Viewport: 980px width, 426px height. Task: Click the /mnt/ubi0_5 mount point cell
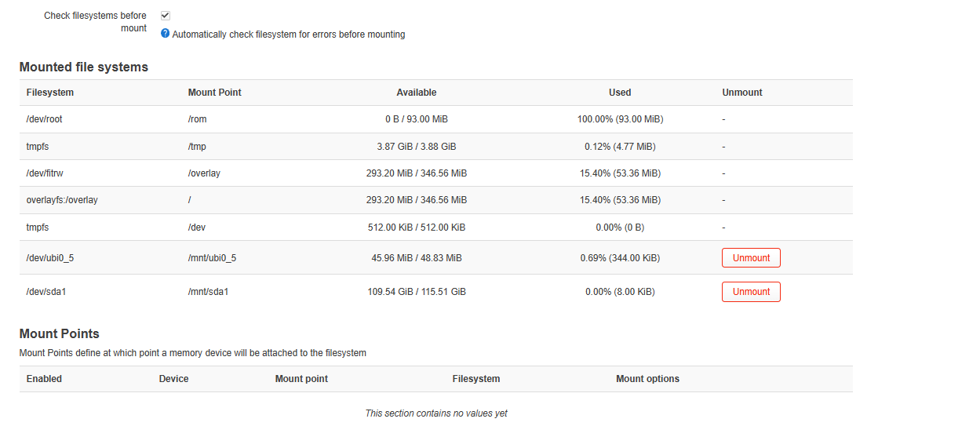[x=212, y=258]
